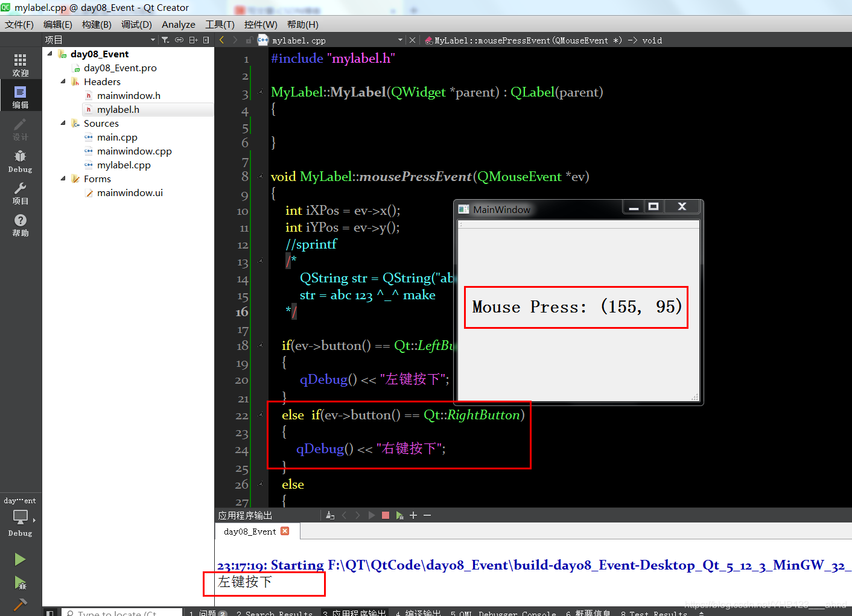Open mylabel.cpp in the Sources folder
This screenshot has width=852, height=616.
pyautogui.click(x=124, y=165)
